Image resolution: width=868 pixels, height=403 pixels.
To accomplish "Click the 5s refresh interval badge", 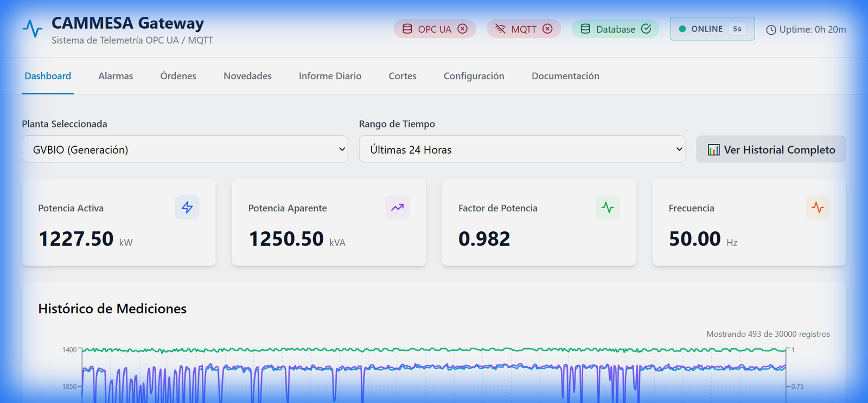I will coord(737,29).
